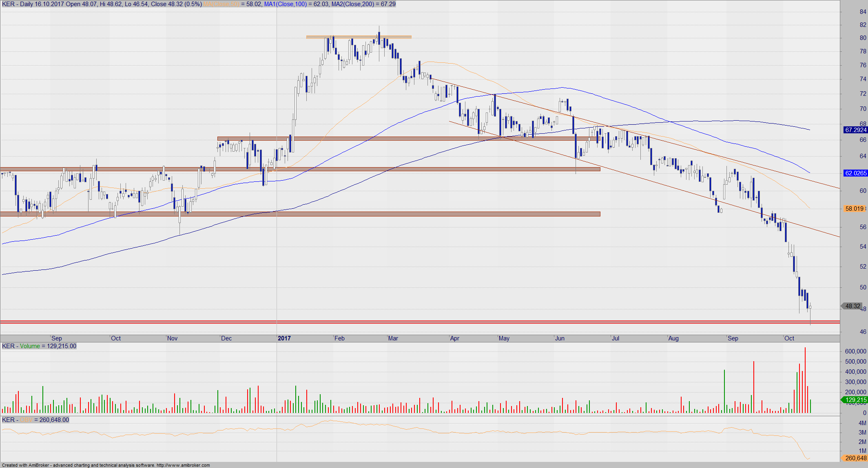Click the red support line near 47

pos(408,322)
